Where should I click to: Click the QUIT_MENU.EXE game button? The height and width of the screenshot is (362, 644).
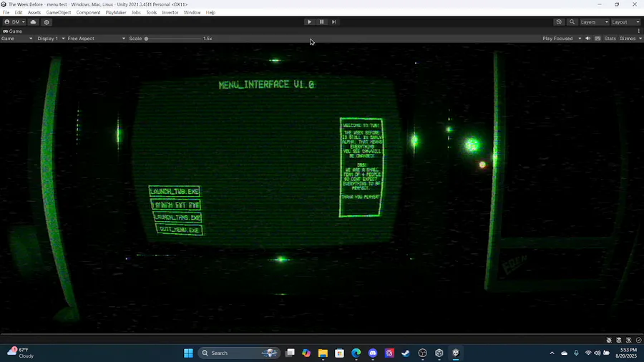(179, 230)
